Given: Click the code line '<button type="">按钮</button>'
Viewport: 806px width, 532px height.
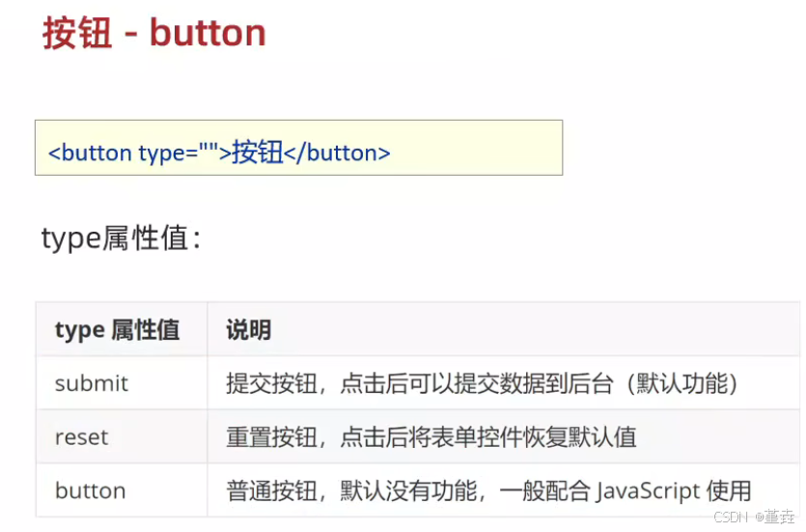Looking at the screenshot, I should [x=219, y=153].
